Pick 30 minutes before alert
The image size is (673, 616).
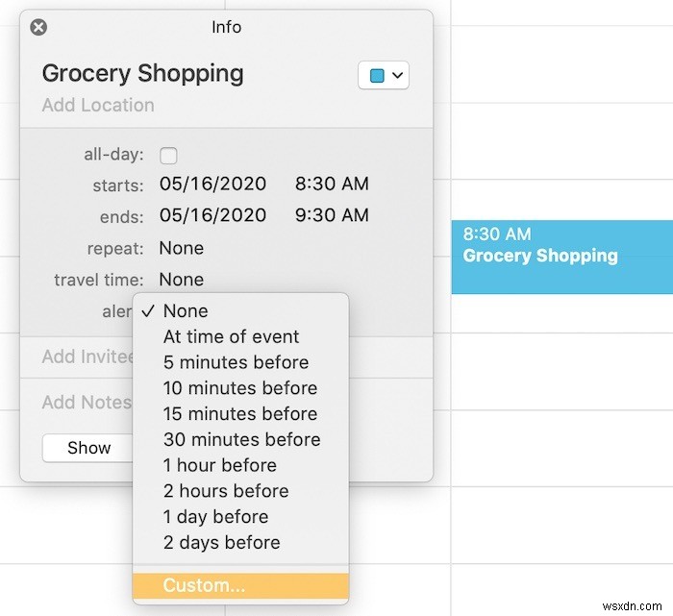[242, 439]
